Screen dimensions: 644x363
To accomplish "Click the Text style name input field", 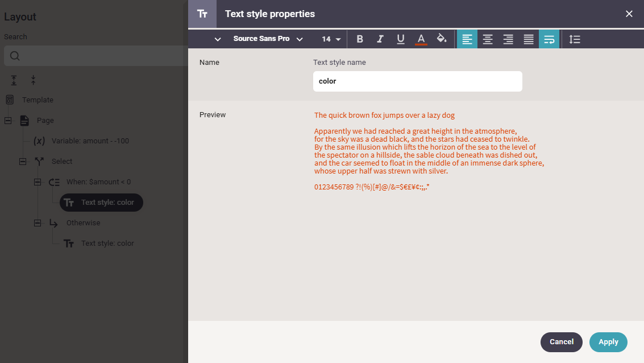I will coord(418,81).
